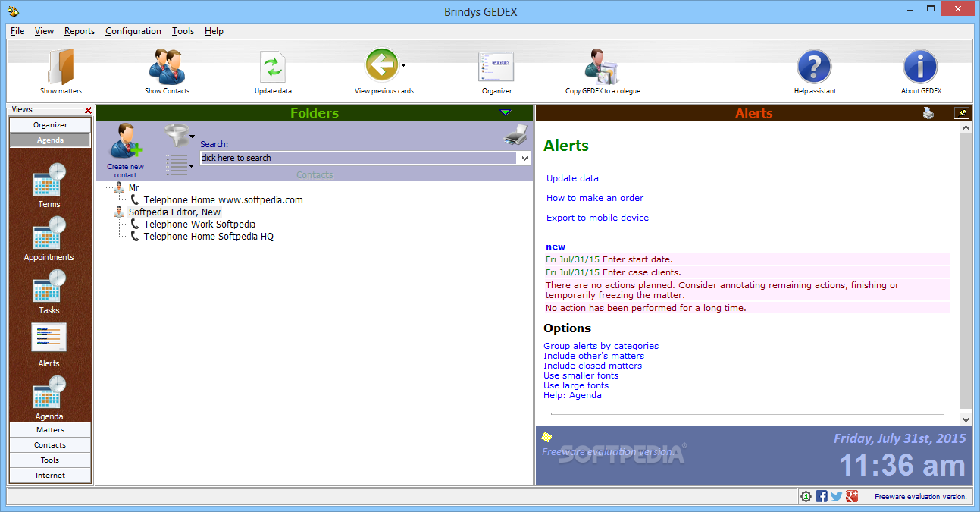Expand the Folders header dropdown triangle
The height and width of the screenshot is (512, 980).
pyautogui.click(x=506, y=113)
